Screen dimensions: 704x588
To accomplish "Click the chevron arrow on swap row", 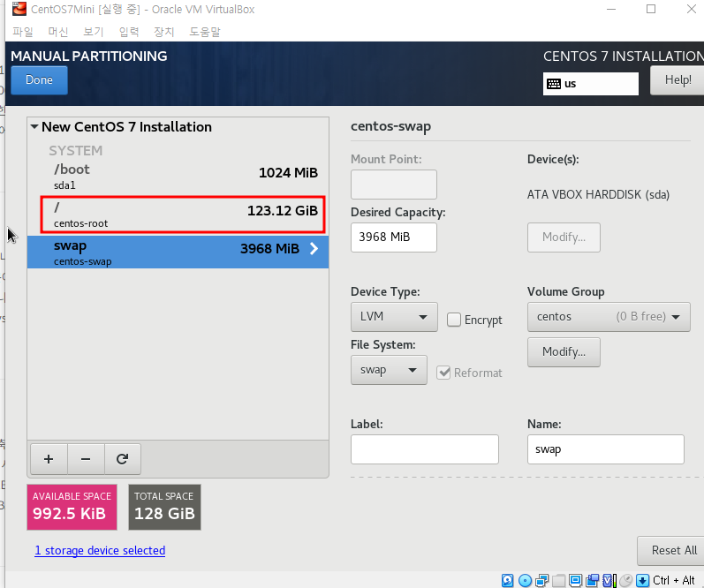I will click(314, 248).
